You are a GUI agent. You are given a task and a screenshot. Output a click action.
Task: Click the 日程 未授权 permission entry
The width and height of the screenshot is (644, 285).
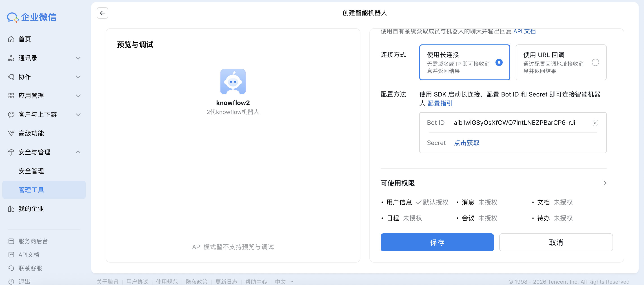pyautogui.click(x=402, y=218)
